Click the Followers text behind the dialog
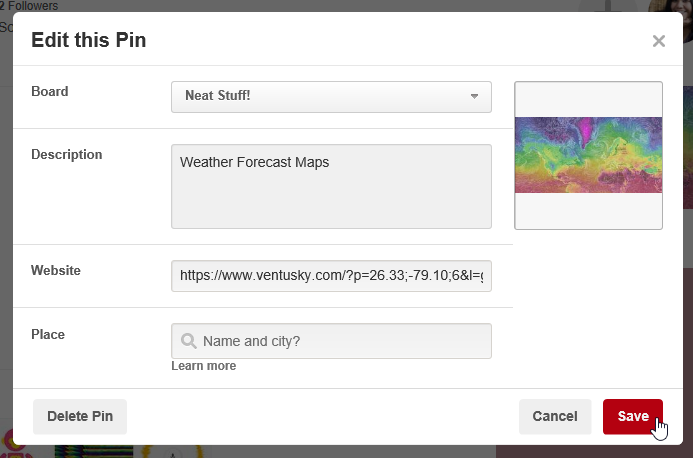The width and height of the screenshot is (693, 458). click(29, 6)
